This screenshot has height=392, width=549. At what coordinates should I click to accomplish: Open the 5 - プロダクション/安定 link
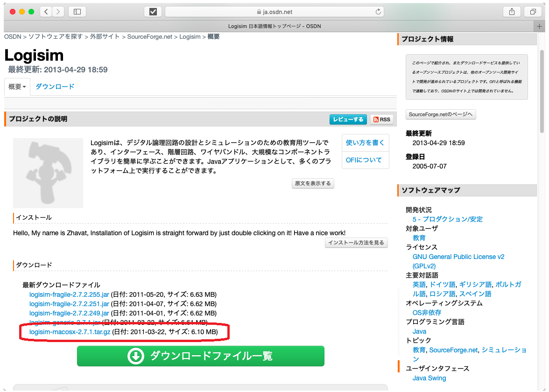(x=447, y=219)
